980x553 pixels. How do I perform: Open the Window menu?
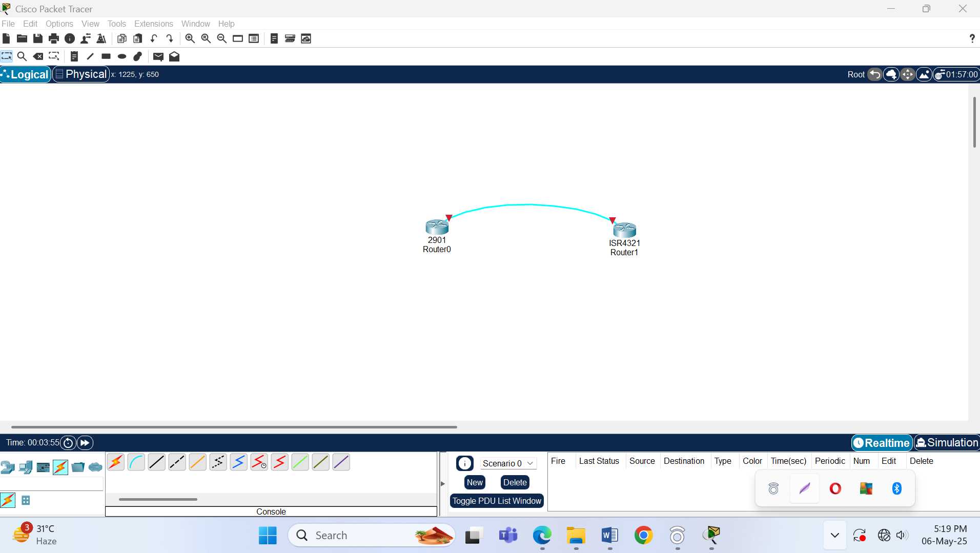point(196,24)
